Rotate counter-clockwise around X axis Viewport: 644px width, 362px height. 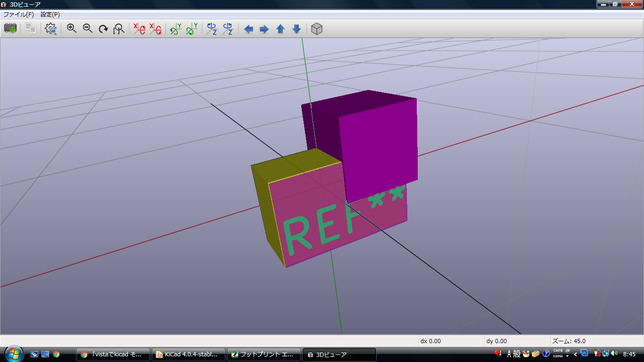pos(155,29)
